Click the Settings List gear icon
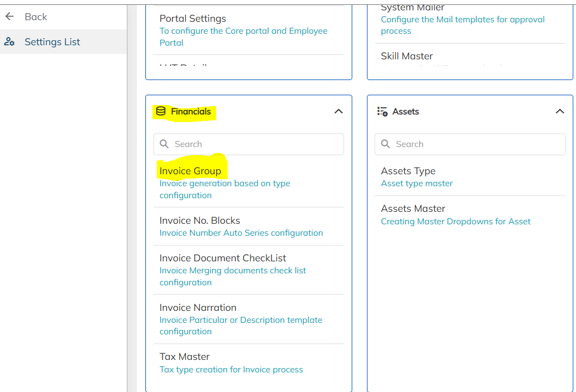Image resolution: width=576 pixels, height=392 pixels. point(9,42)
